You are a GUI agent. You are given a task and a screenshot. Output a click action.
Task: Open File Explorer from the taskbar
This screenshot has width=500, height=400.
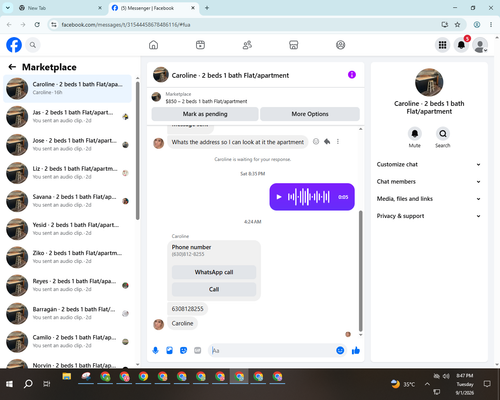(67, 377)
